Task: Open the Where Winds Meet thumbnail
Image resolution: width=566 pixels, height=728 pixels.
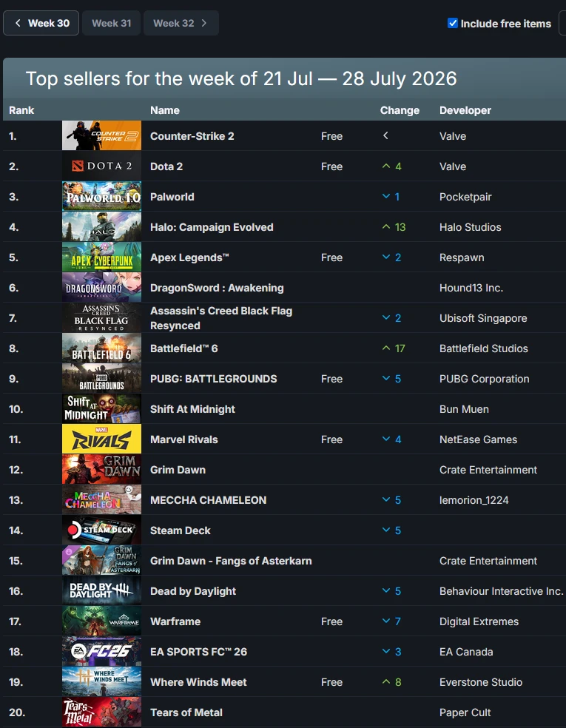Action: pos(101,681)
